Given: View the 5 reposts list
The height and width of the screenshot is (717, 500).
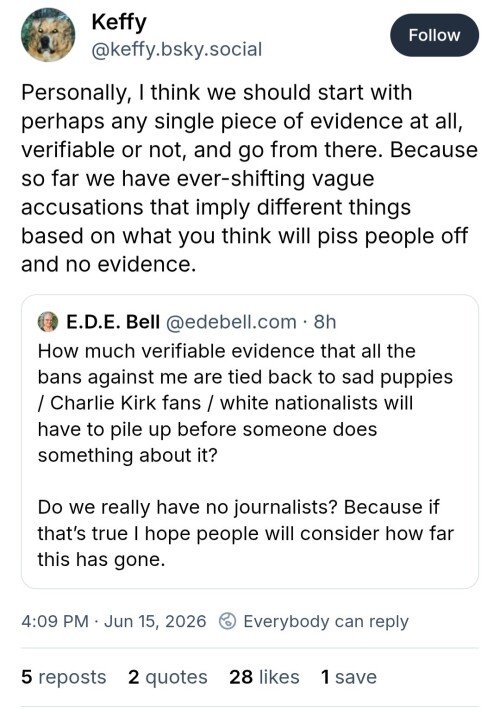Looking at the screenshot, I should point(64,677).
